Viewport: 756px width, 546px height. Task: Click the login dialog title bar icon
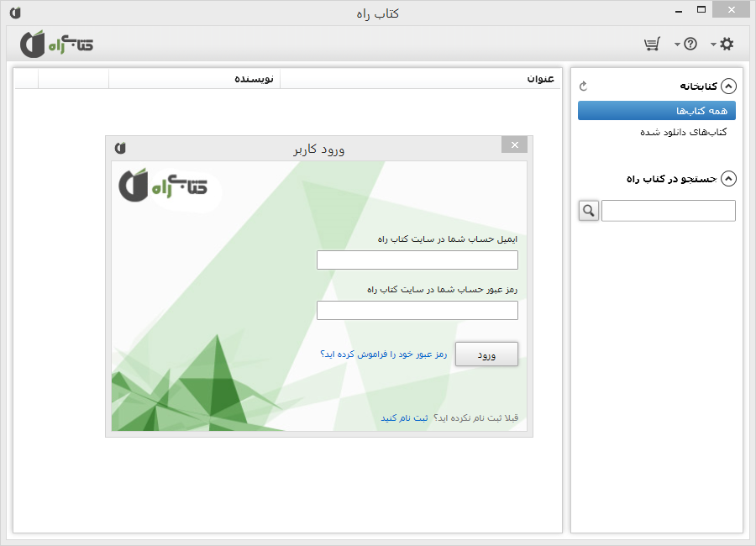tap(120, 148)
